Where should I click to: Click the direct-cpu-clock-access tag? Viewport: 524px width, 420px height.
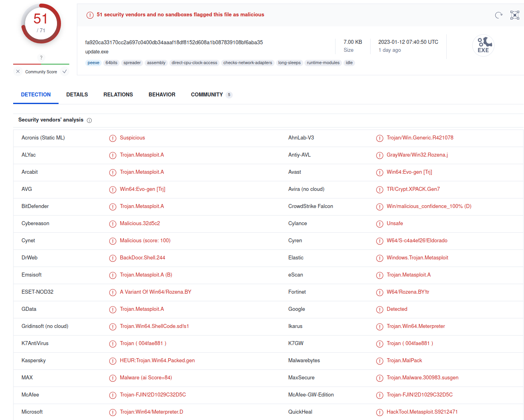point(194,63)
